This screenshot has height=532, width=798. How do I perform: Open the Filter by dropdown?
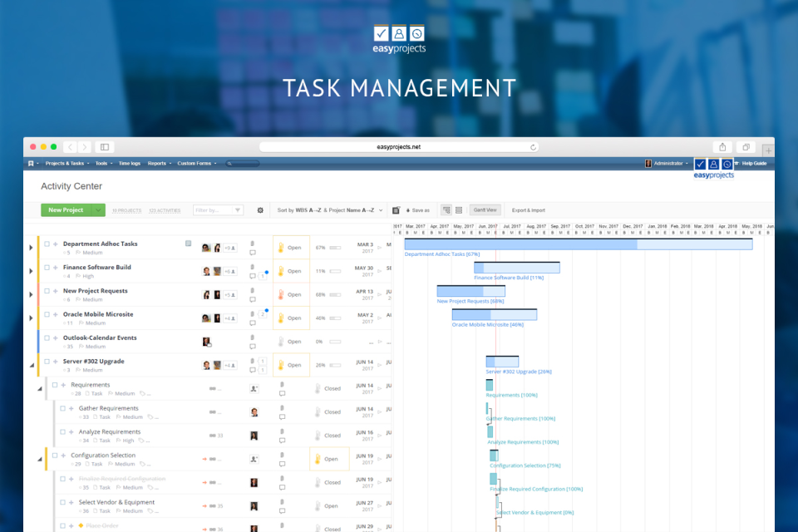click(x=236, y=209)
